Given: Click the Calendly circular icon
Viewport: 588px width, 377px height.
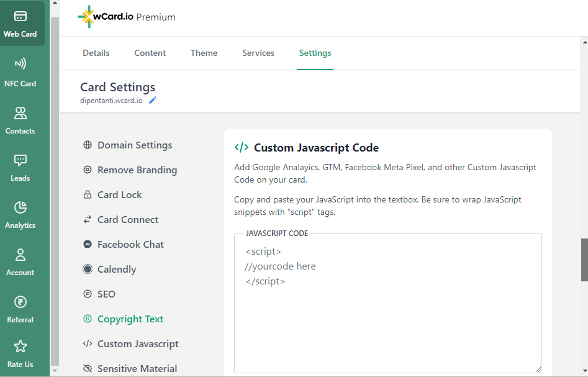Looking at the screenshot, I should 88,269.
